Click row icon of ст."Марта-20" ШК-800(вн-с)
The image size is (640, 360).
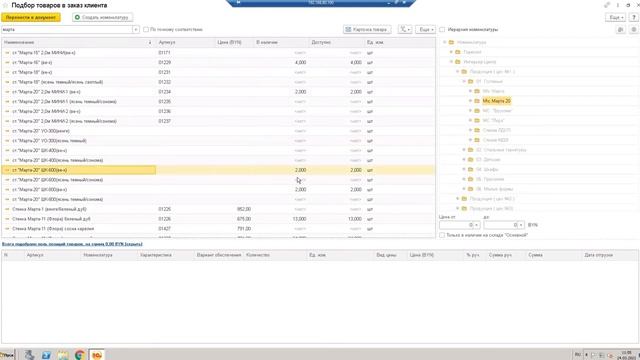(x=7, y=190)
